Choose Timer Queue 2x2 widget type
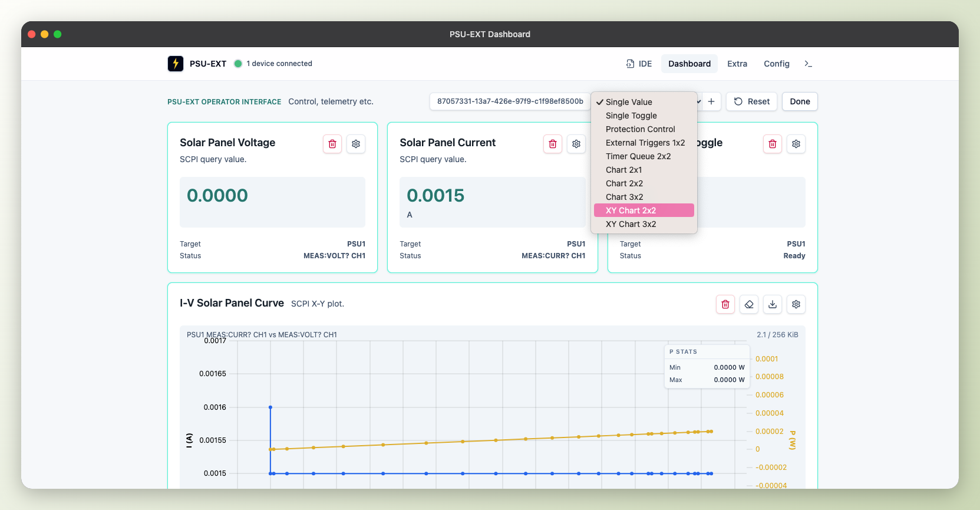This screenshot has width=980, height=510. click(644, 156)
